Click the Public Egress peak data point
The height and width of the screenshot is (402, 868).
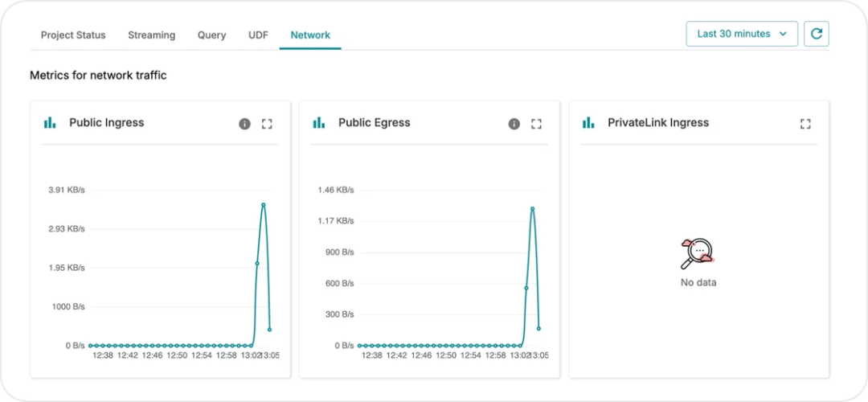pyautogui.click(x=532, y=209)
